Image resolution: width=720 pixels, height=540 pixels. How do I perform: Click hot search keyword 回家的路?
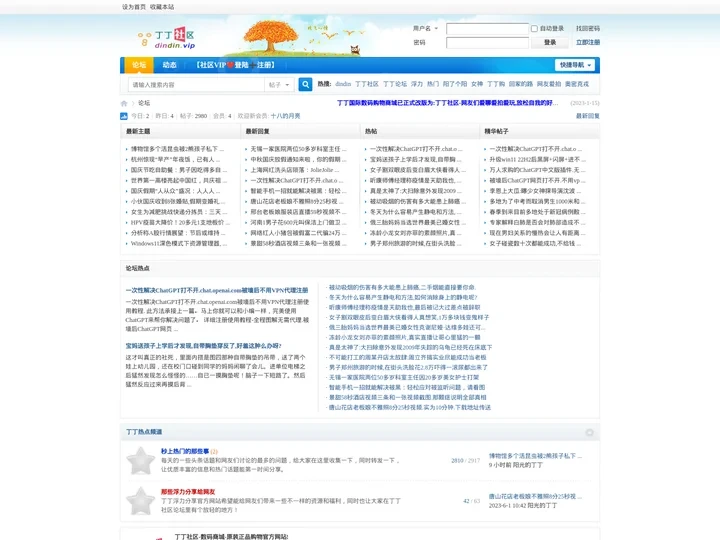tap(521, 84)
